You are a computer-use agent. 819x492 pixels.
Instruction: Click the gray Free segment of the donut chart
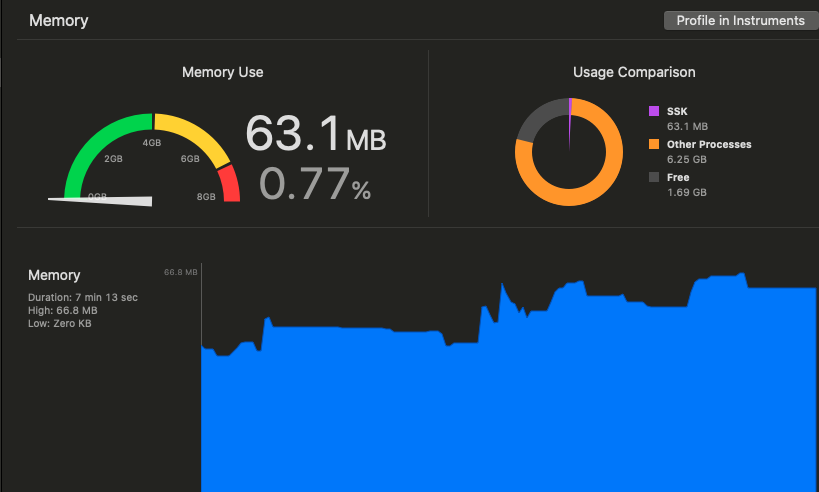[538, 116]
